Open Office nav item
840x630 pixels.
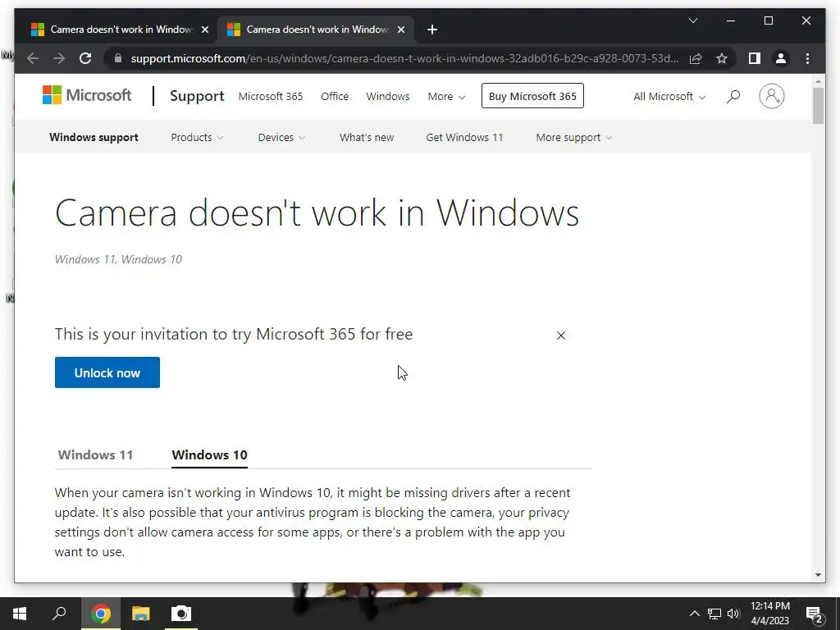point(335,97)
